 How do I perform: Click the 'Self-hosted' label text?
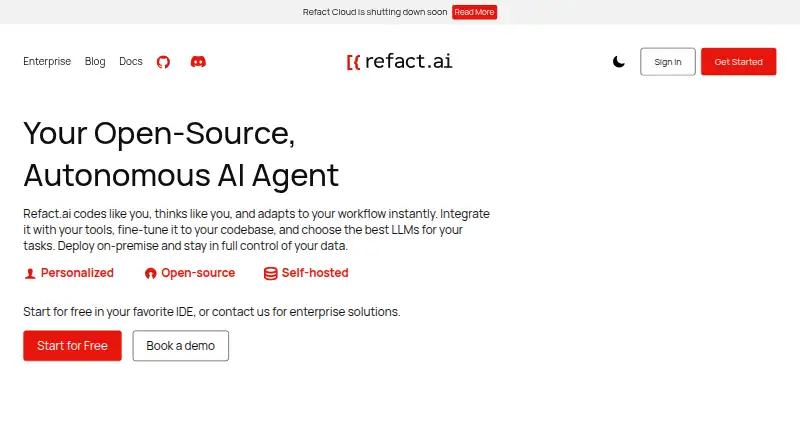(x=315, y=273)
